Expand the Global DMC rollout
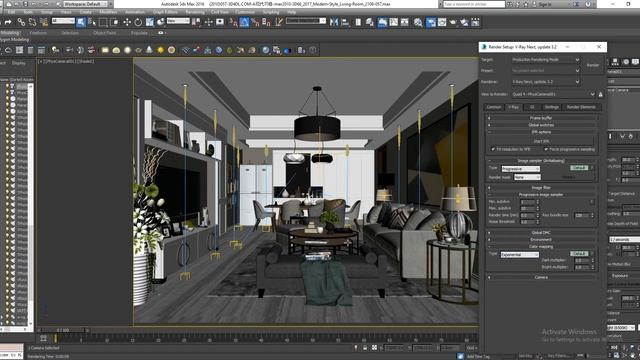640x360 pixels. point(541,233)
